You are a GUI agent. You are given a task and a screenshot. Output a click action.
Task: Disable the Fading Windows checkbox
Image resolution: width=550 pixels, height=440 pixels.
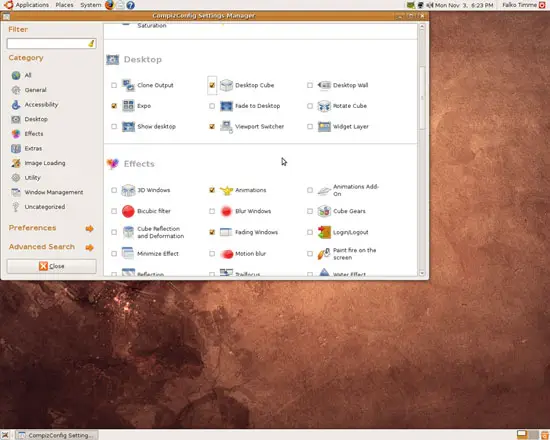pyautogui.click(x=212, y=232)
